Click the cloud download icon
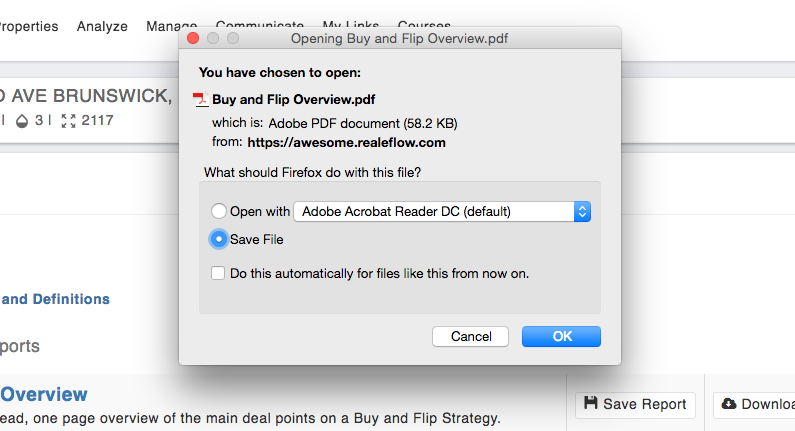This screenshot has width=795, height=431. point(729,404)
